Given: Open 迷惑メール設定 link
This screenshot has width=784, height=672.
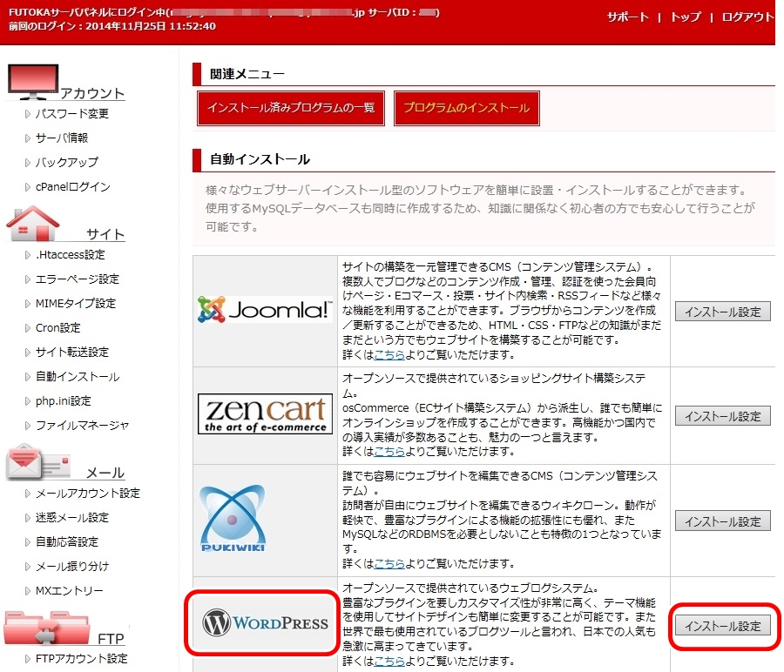Looking at the screenshot, I should (x=72, y=518).
